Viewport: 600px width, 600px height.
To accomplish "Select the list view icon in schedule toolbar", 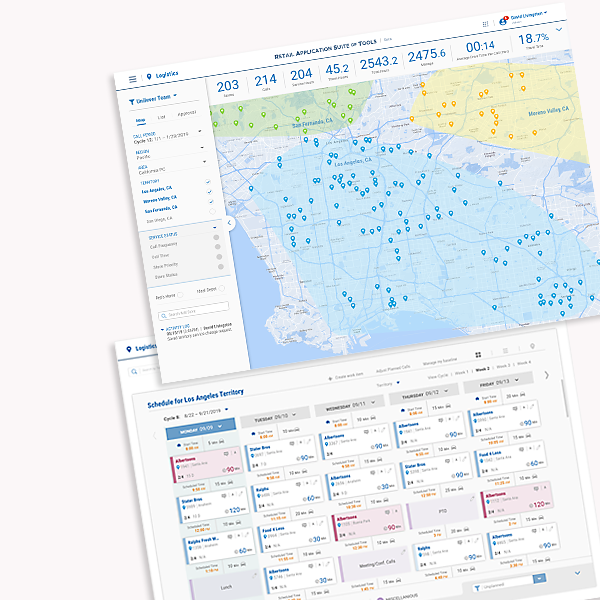I will click(x=505, y=351).
